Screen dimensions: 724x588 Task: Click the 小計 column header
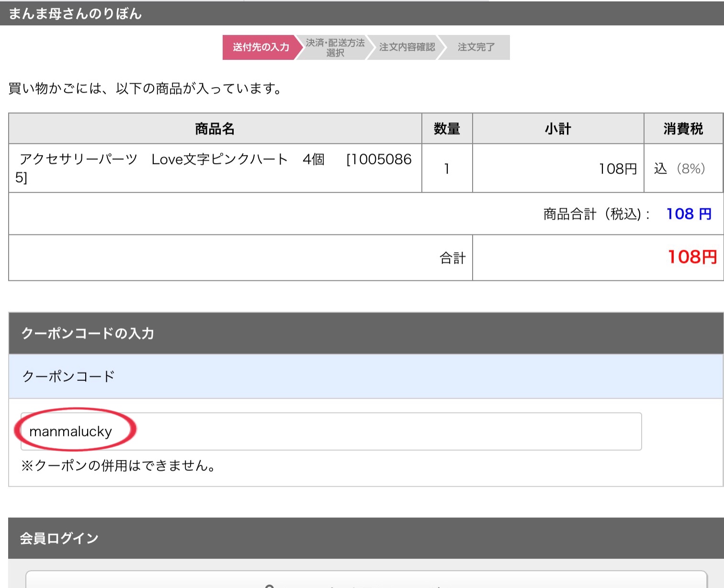(558, 129)
